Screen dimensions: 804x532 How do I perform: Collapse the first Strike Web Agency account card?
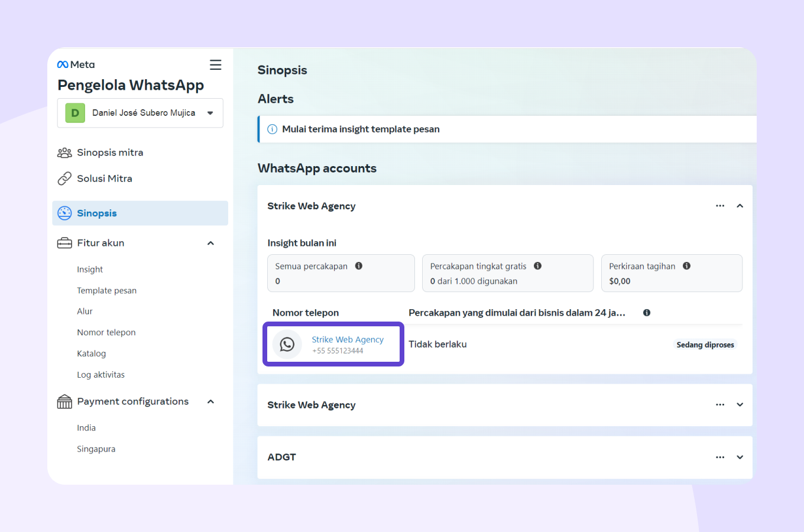coord(740,206)
